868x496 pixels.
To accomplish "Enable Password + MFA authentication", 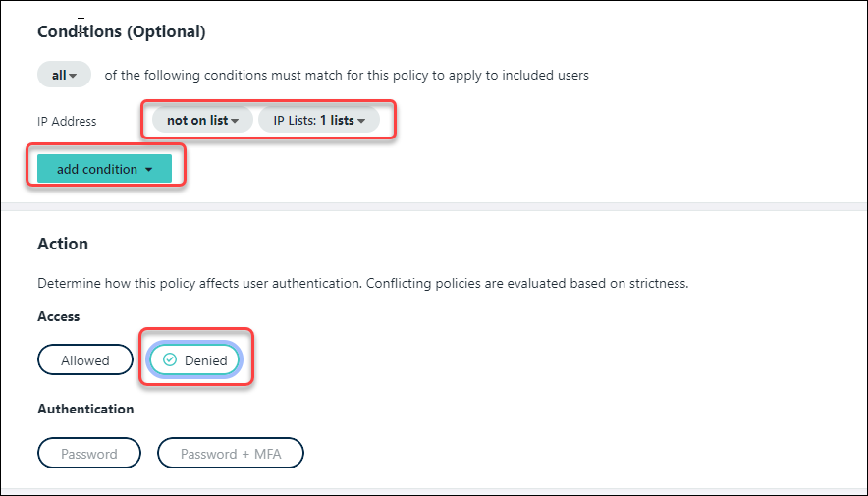I will [x=229, y=454].
